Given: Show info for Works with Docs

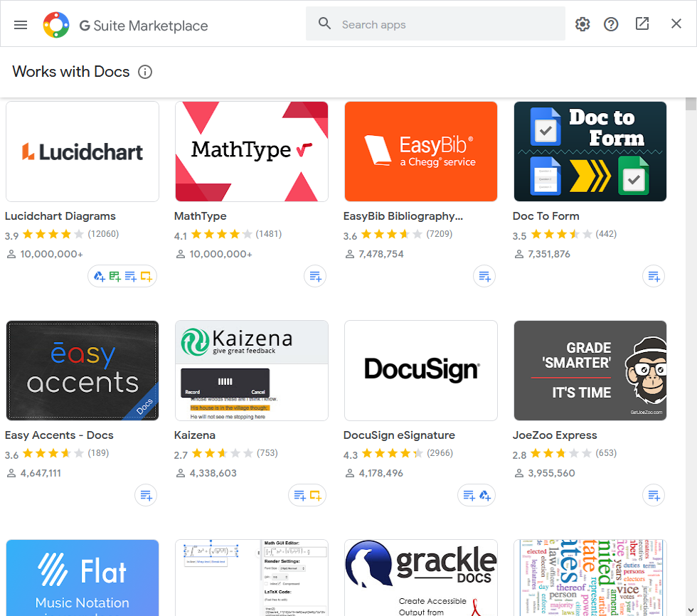Looking at the screenshot, I should (x=145, y=72).
